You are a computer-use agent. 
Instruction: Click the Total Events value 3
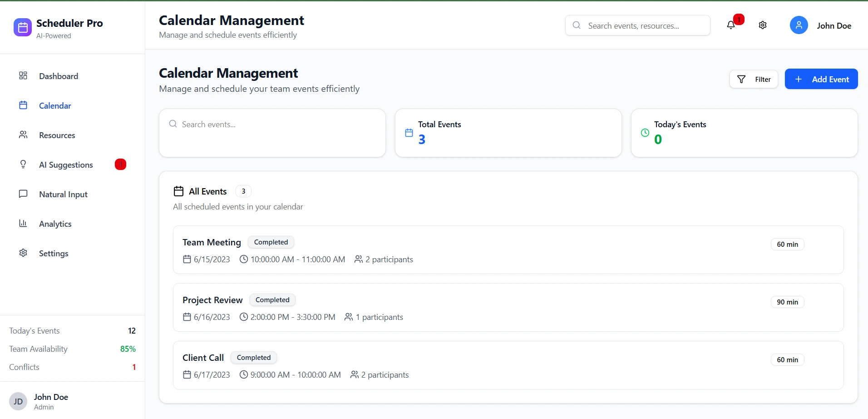click(x=422, y=140)
